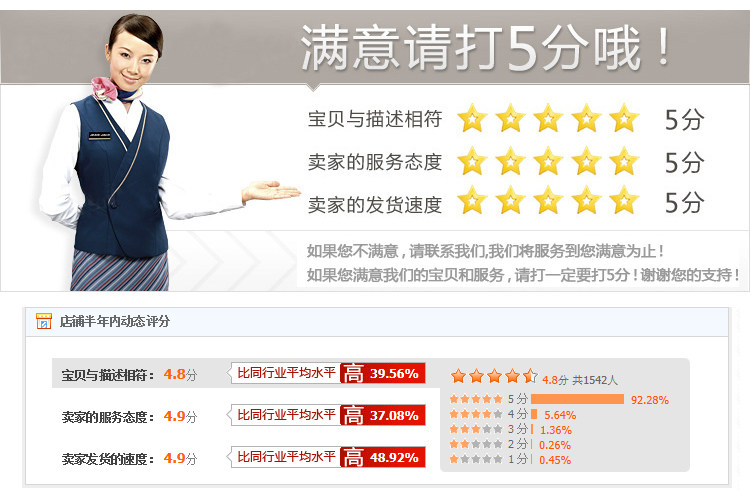Select the 卖家的服务态度 4.9分 score row

[130, 416]
